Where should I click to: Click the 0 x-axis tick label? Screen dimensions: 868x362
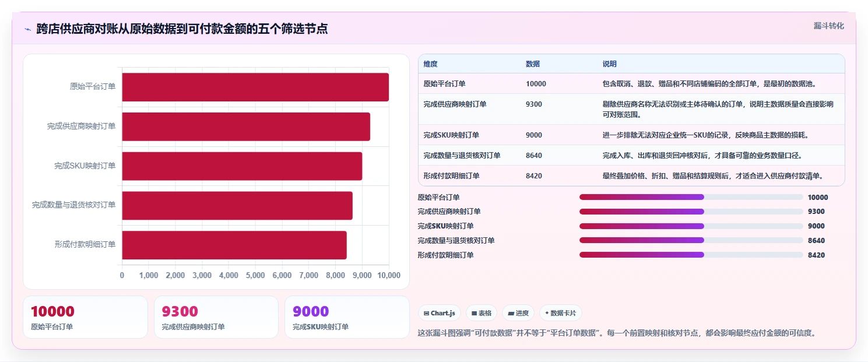coord(122,275)
